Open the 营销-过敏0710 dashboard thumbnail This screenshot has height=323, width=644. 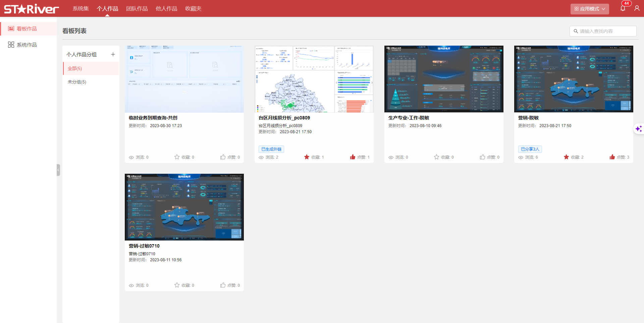184,207
